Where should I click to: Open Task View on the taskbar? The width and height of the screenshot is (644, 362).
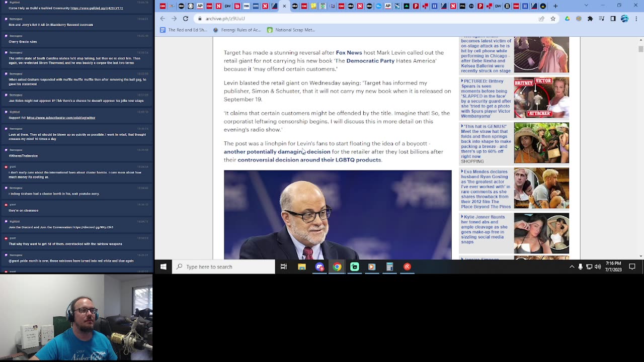tap(284, 267)
